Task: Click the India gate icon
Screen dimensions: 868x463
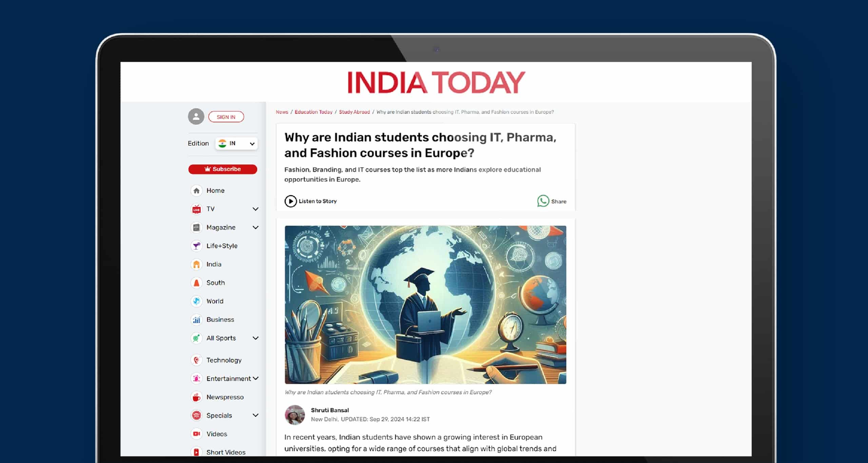Action: 196,264
